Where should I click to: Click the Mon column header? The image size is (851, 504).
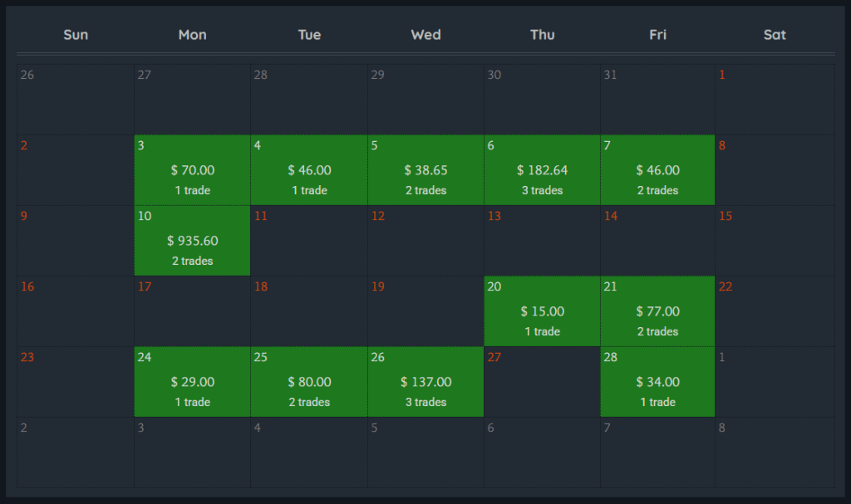click(x=192, y=35)
